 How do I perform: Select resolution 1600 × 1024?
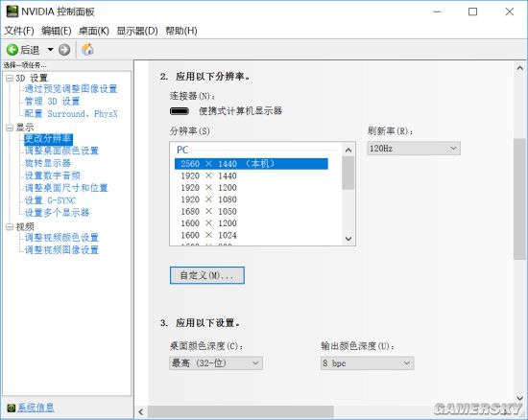click(208, 235)
